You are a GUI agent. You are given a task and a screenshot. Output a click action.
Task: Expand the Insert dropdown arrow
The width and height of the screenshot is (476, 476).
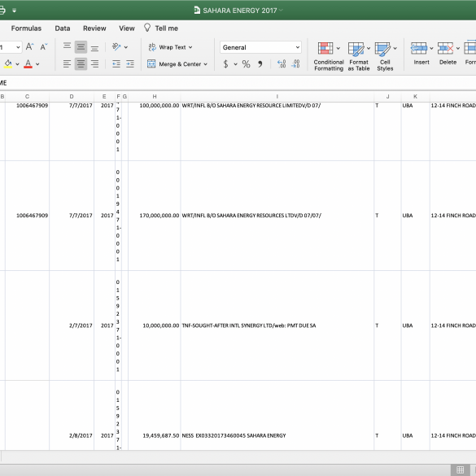click(431, 49)
